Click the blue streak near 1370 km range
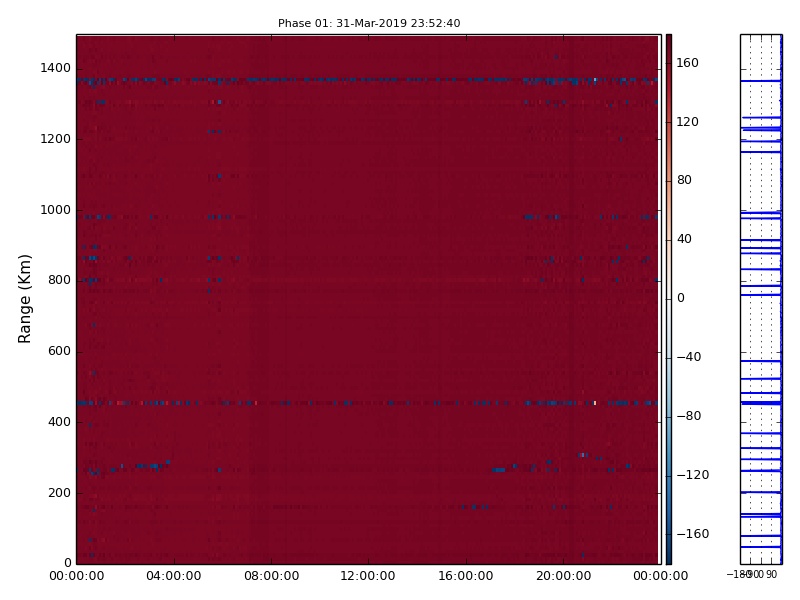The height and width of the screenshot is (600, 800). coord(367,80)
